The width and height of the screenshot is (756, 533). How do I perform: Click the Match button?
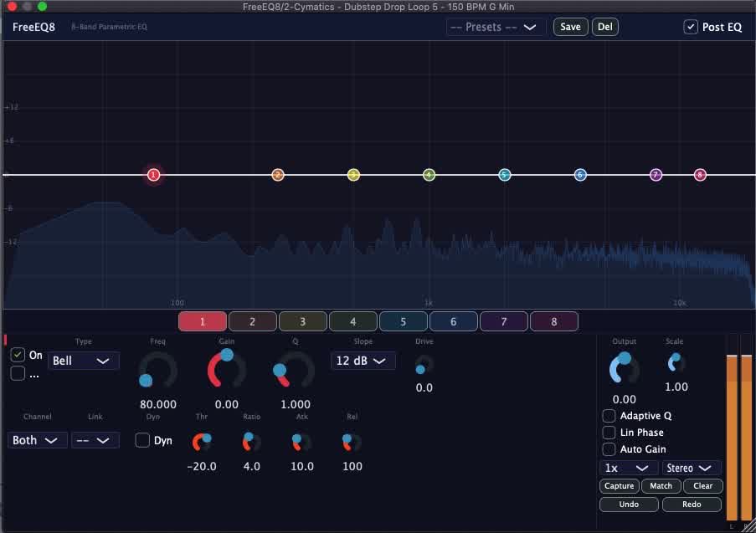[x=661, y=486]
